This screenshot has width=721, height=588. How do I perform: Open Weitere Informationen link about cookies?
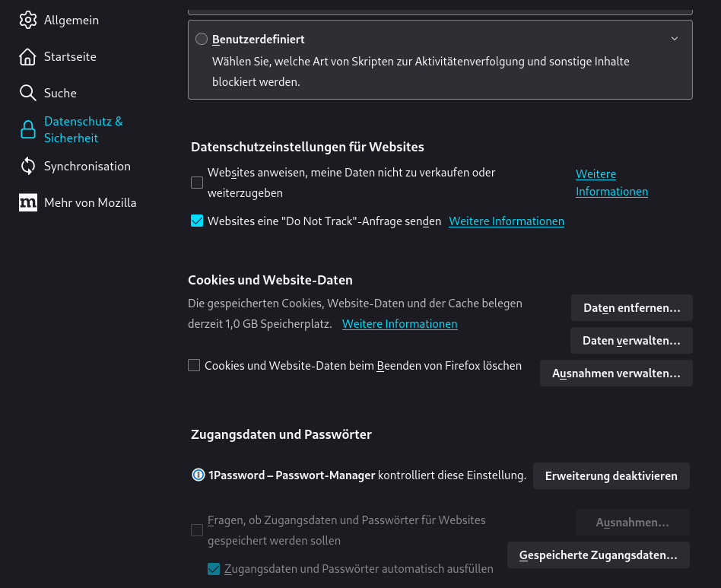pos(399,324)
